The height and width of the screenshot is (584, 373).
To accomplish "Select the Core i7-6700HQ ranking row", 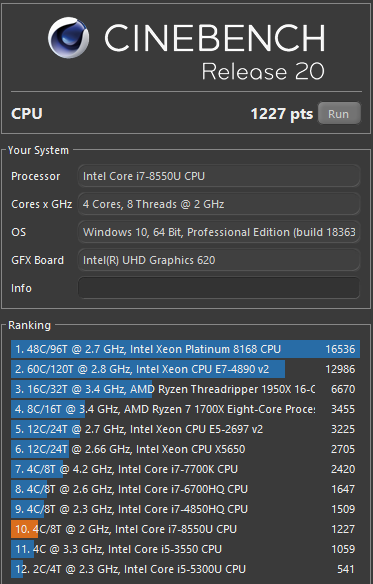I will click(185, 489).
